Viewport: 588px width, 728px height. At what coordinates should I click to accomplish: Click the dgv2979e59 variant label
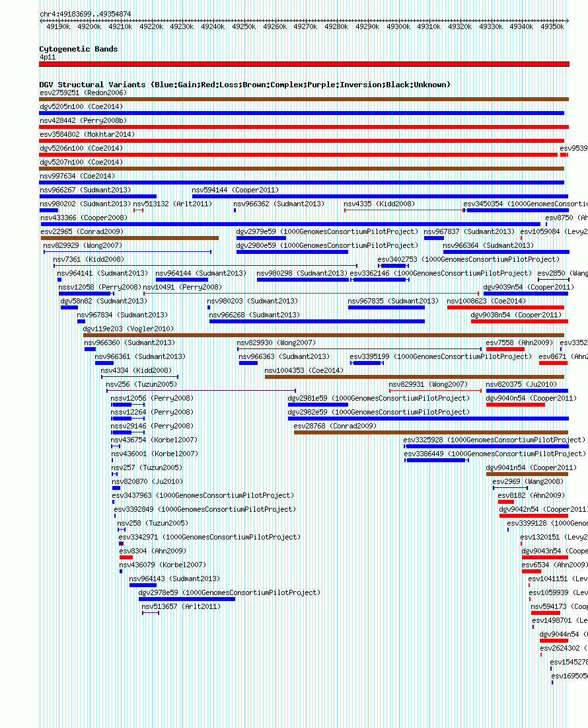coord(327,232)
